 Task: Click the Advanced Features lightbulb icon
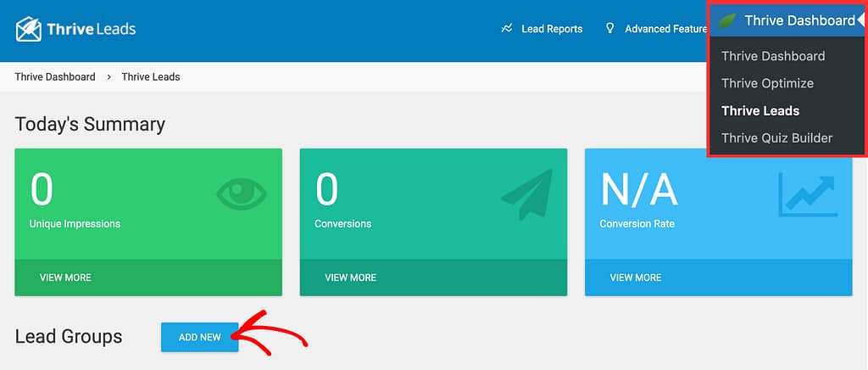610,28
